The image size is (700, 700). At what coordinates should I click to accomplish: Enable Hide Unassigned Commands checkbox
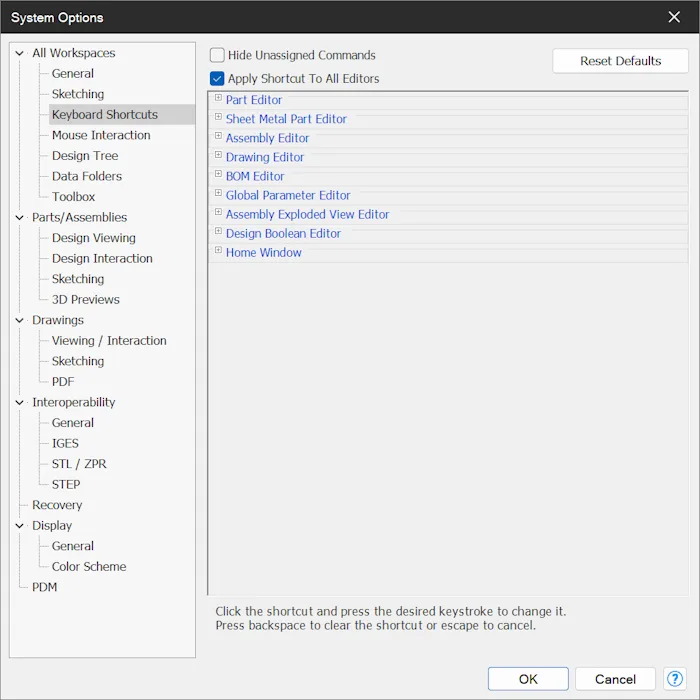217,55
